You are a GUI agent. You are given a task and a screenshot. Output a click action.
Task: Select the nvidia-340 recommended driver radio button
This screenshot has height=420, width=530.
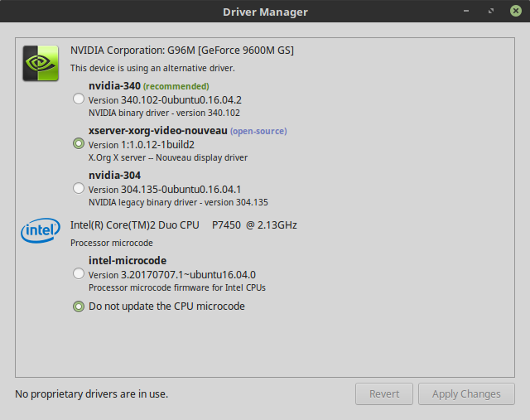coord(79,99)
